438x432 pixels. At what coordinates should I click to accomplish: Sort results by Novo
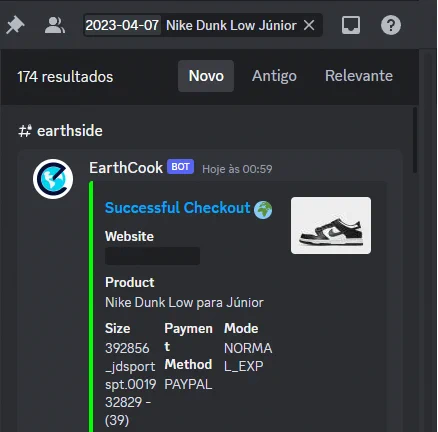coord(206,76)
